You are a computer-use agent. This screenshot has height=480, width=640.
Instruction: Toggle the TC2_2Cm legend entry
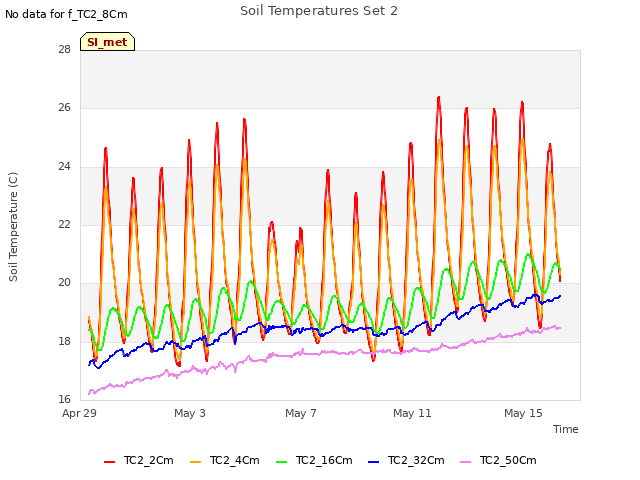139,461
